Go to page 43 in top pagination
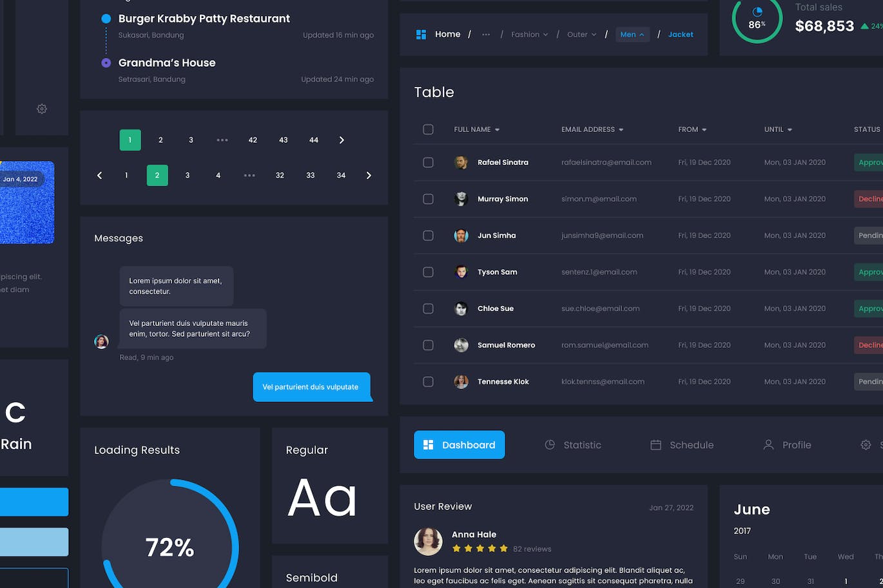This screenshot has width=883, height=588. (283, 140)
